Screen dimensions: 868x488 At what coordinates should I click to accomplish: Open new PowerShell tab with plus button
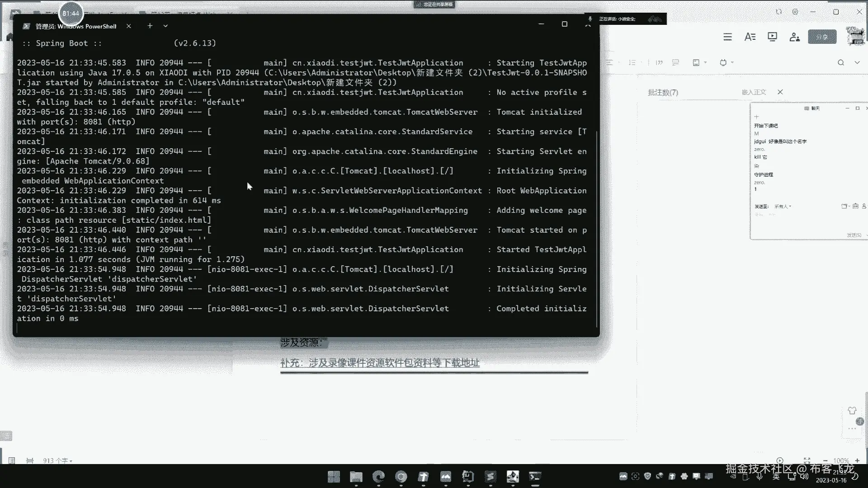point(150,26)
